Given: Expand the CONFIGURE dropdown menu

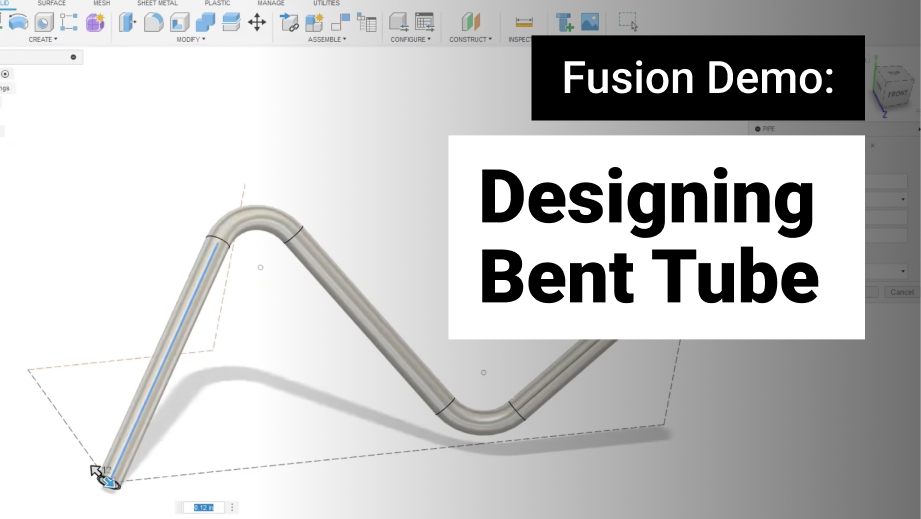Looking at the screenshot, I should point(411,39).
